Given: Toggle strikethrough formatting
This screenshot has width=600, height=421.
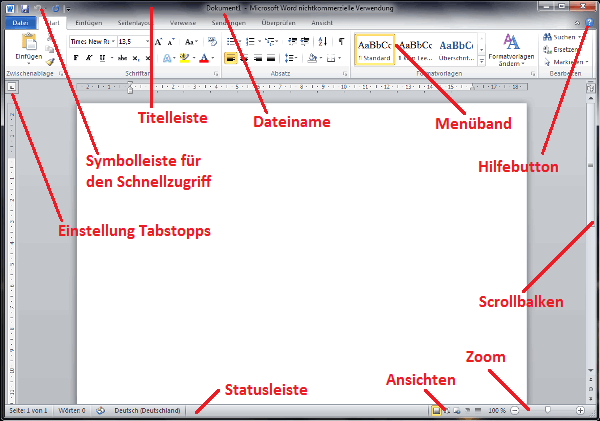Looking at the screenshot, I should 122,58.
